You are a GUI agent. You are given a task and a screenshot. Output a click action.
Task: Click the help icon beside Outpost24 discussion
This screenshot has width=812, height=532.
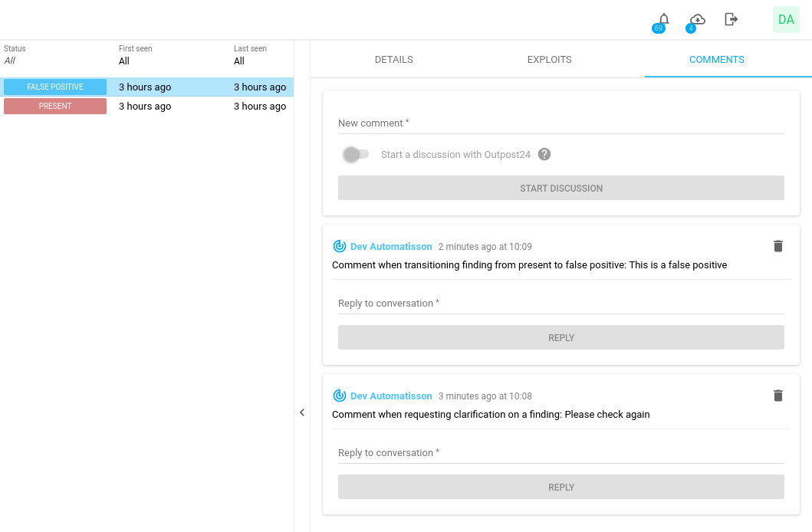click(x=544, y=154)
